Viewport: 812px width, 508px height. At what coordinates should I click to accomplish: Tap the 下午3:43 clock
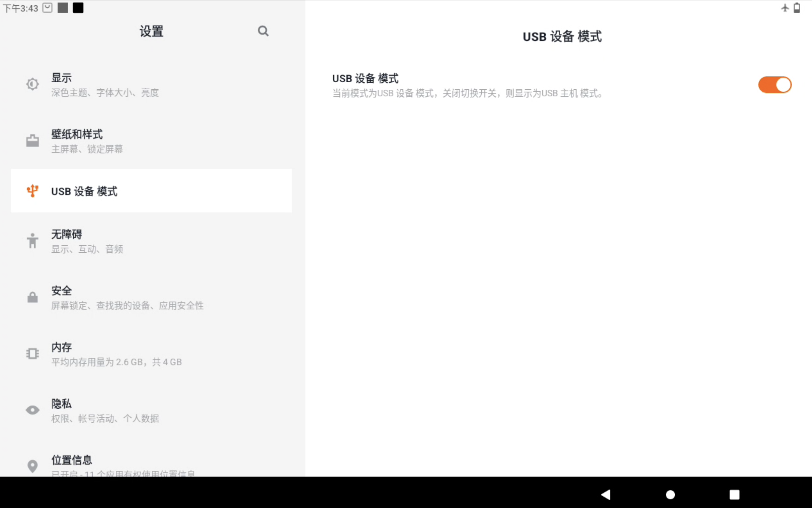tap(20, 8)
